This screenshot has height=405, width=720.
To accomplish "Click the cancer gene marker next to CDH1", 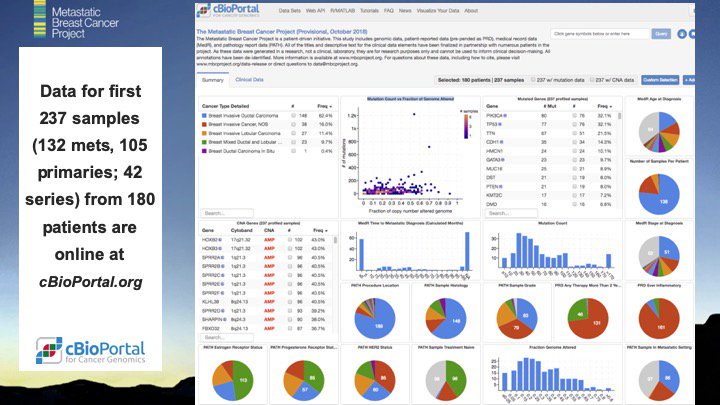I will pos(501,142).
